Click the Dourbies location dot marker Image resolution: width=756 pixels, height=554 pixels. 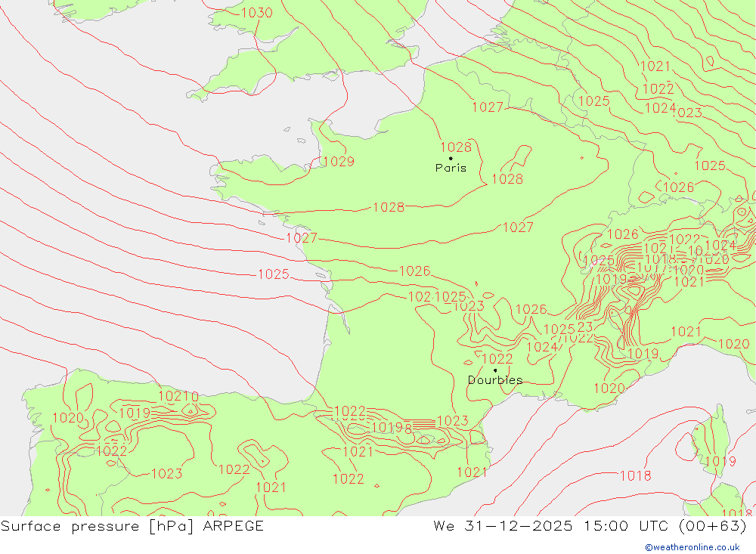click(x=495, y=370)
